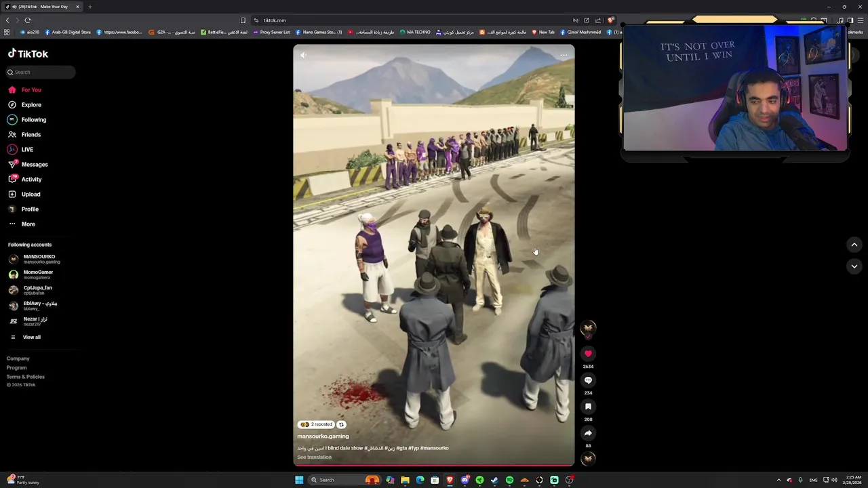
Task: Select the TikTok - Make Your Day tab
Action: 42,7
